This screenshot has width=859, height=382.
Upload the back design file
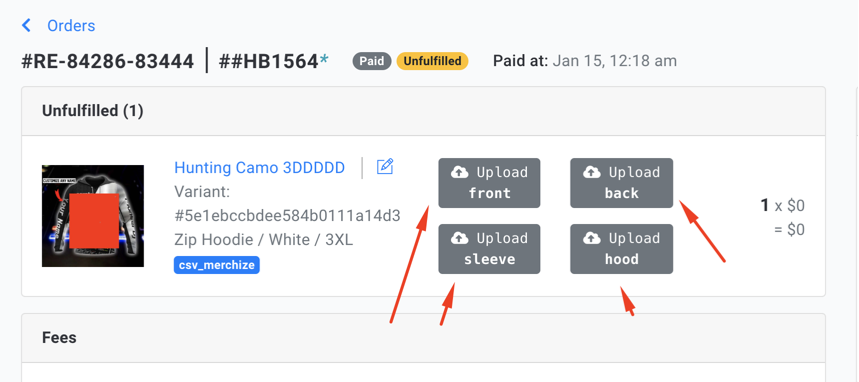tap(621, 183)
